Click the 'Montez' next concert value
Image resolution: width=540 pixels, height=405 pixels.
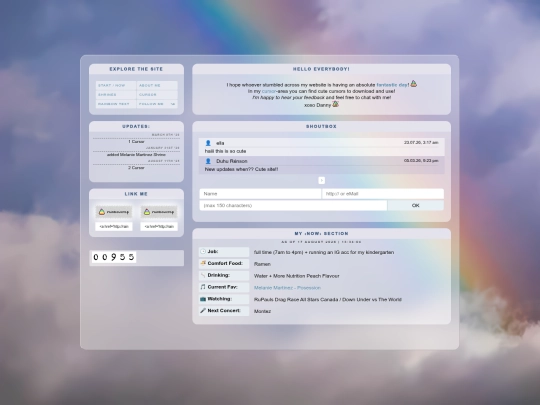point(262,311)
